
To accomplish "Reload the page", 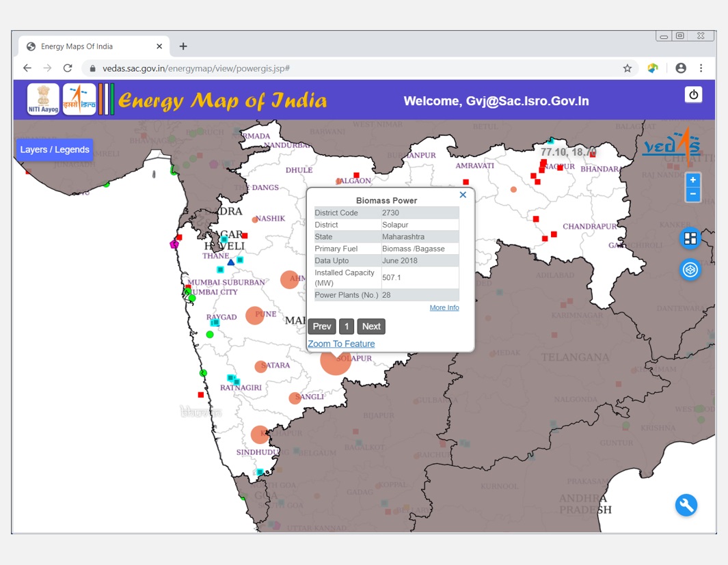I will click(x=68, y=68).
